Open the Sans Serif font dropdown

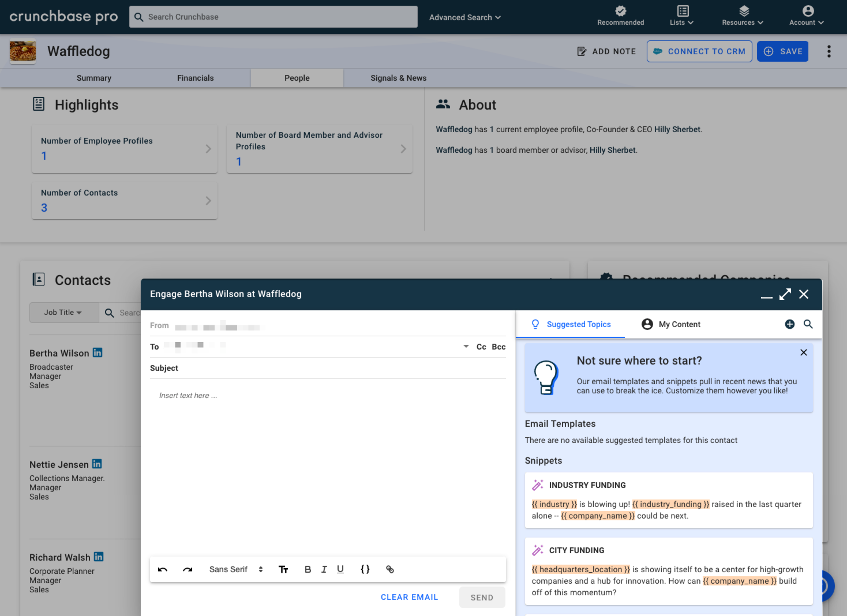(x=236, y=569)
